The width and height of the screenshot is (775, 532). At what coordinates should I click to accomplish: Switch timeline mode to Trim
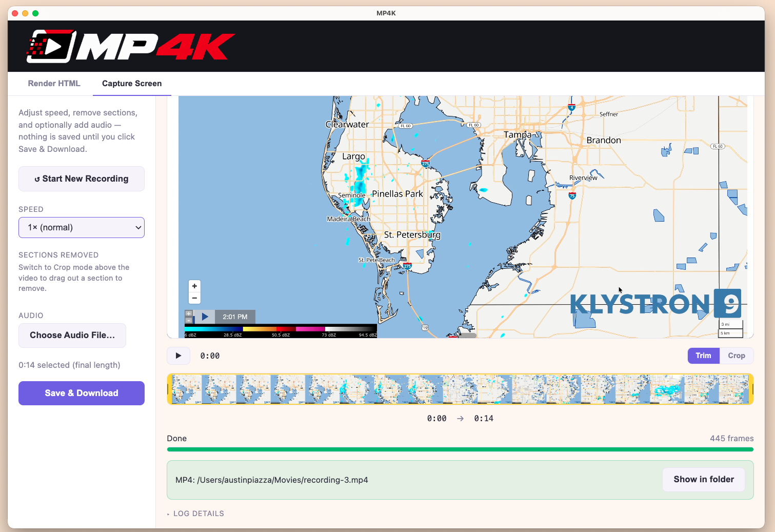703,356
